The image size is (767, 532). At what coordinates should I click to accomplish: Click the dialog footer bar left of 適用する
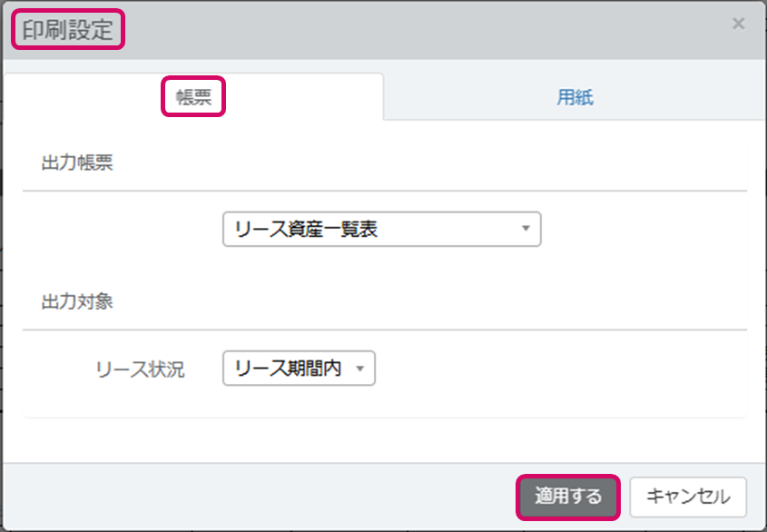pos(254,497)
